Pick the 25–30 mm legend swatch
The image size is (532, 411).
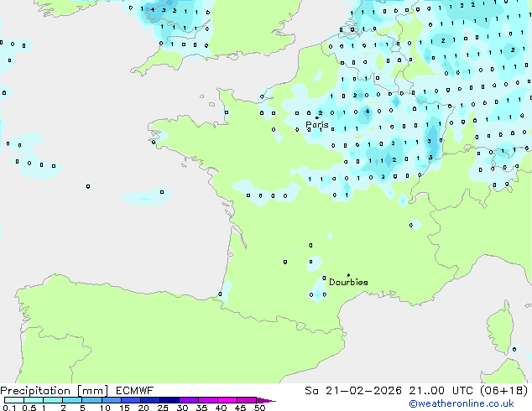pos(170,400)
